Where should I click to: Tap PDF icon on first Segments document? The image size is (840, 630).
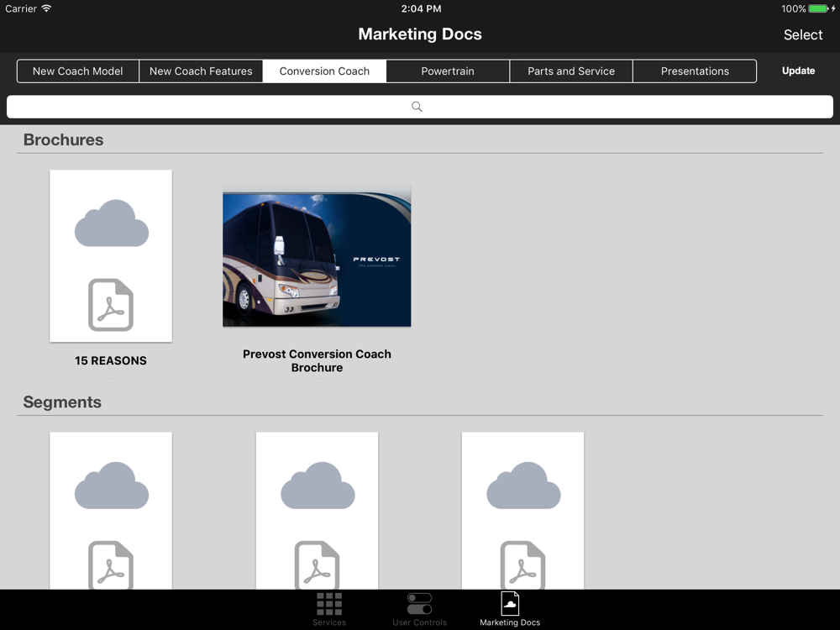click(111, 565)
